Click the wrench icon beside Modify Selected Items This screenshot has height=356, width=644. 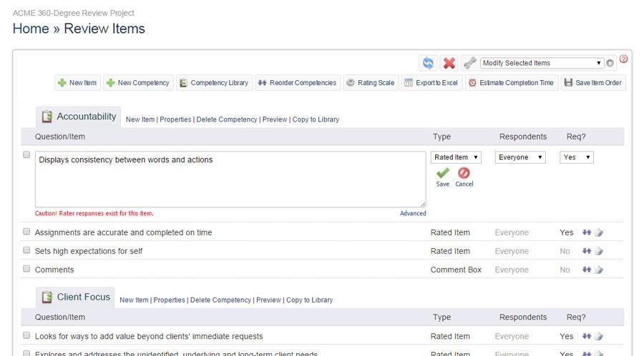point(469,63)
